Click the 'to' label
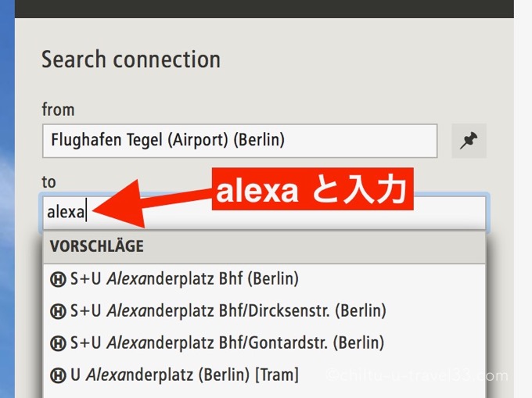Image resolution: width=532 pixels, height=398 pixels. point(49,182)
